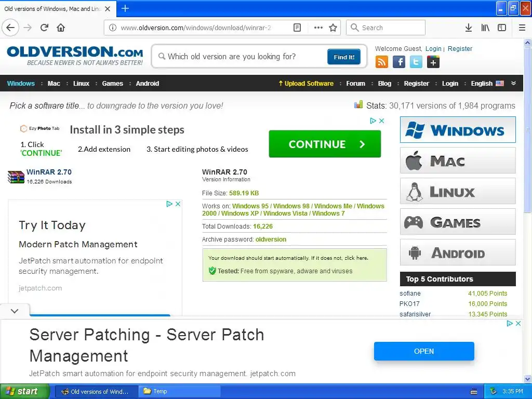Click the Find It! button
The height and width of the screenshot is (399, 532).
click(344, 57)
